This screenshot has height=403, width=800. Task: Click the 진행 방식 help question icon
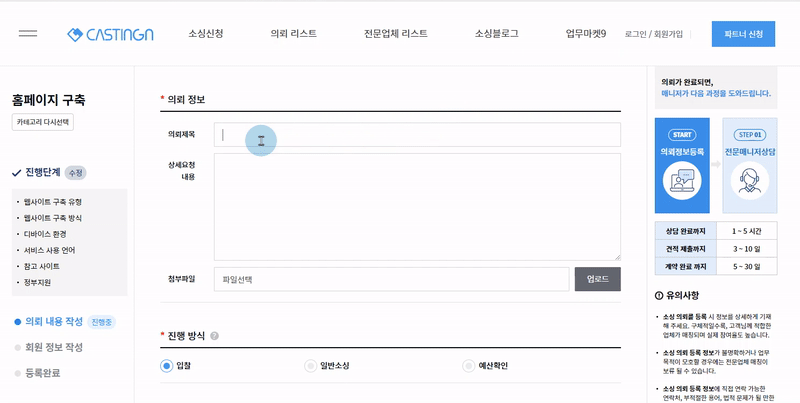click(x=214, y=336)
